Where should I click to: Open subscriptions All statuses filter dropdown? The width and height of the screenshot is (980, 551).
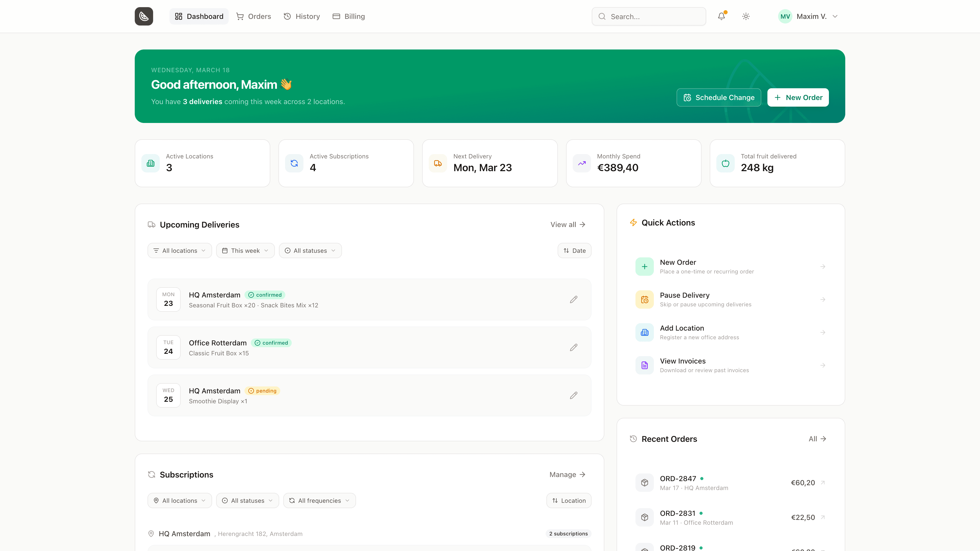(x=248, y=500)
